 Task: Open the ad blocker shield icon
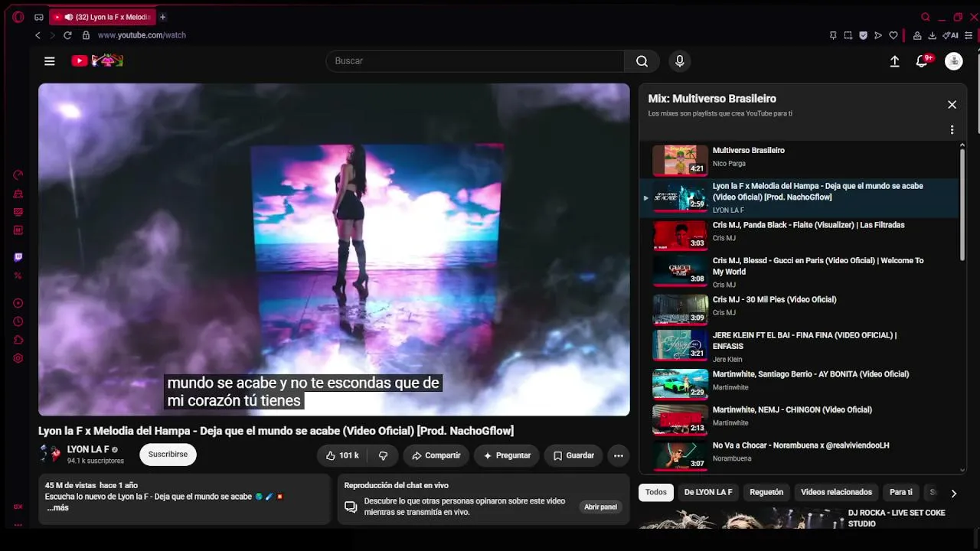point(863,35)
